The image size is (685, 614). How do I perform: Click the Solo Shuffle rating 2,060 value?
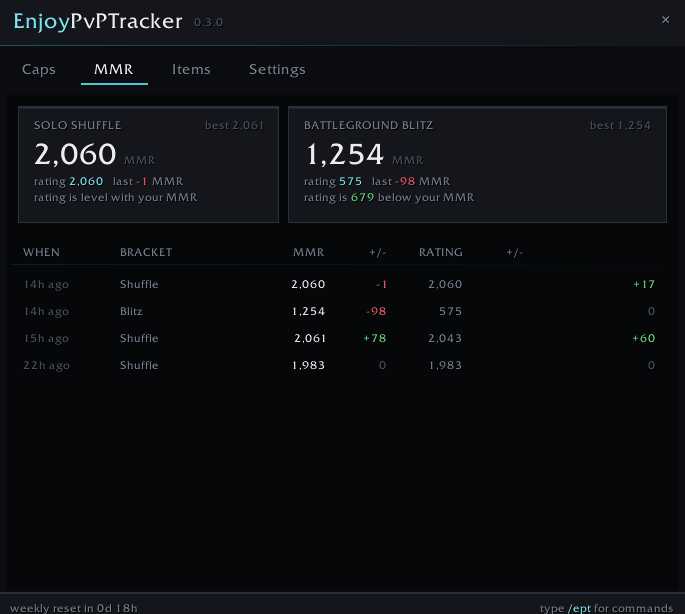pyautogui.click(x=86, y=181)
